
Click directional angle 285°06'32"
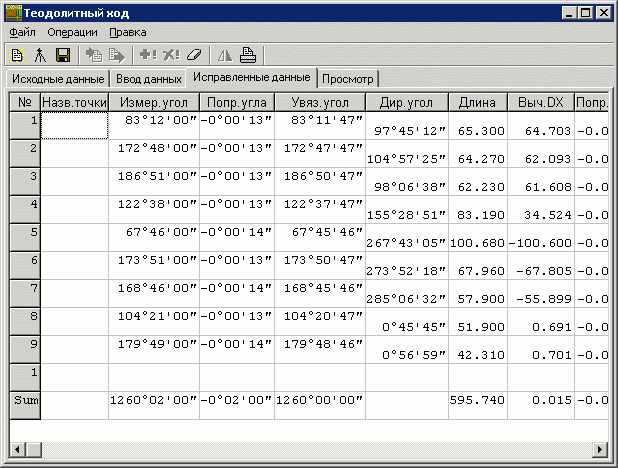406,299
